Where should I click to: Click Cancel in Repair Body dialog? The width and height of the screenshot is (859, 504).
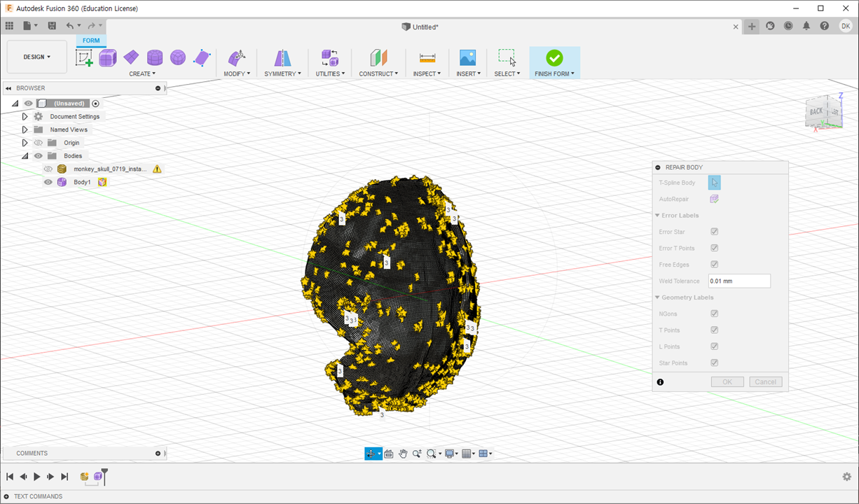[x=765, y=381]
